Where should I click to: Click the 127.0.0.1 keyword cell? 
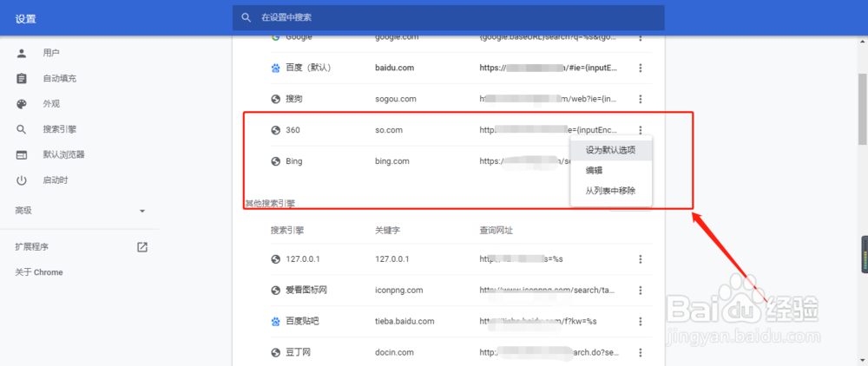pos(392,258)
